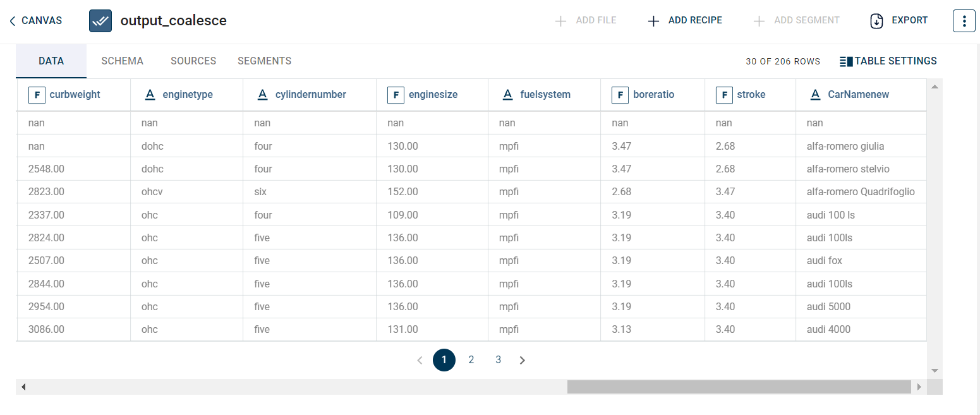Click the float type icon beside curbweight
The image size is (980, 415).
(x=37, y=95)
